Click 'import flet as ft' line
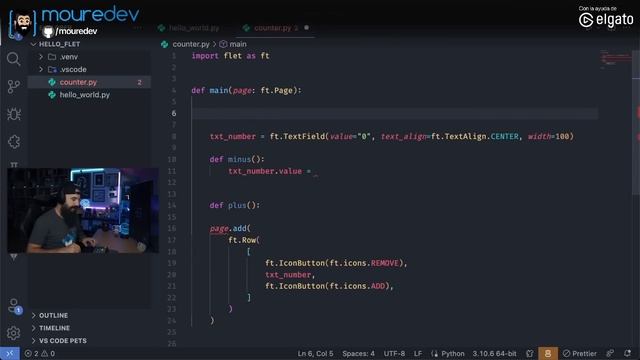Viewport: 640px width, 360px height. (230, 56)
